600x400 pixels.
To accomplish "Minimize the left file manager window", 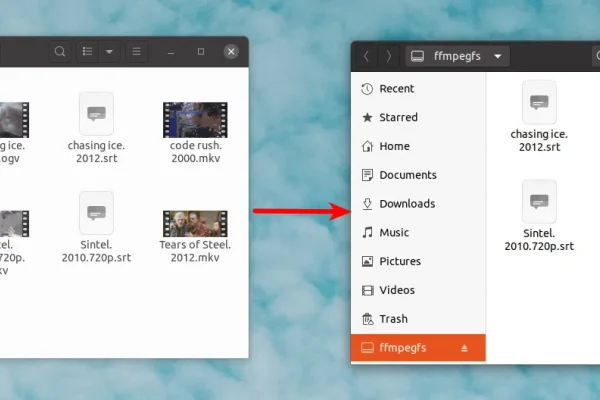I will [x=171, y=52].
